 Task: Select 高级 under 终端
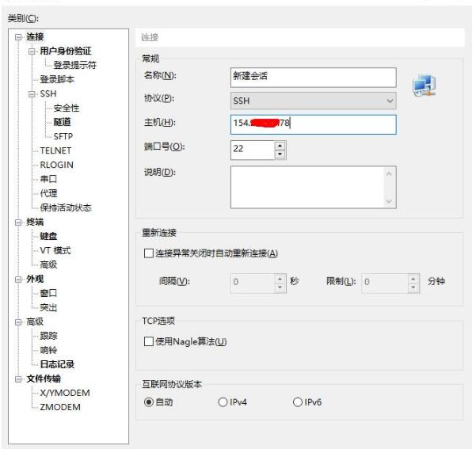coord(48,264)
